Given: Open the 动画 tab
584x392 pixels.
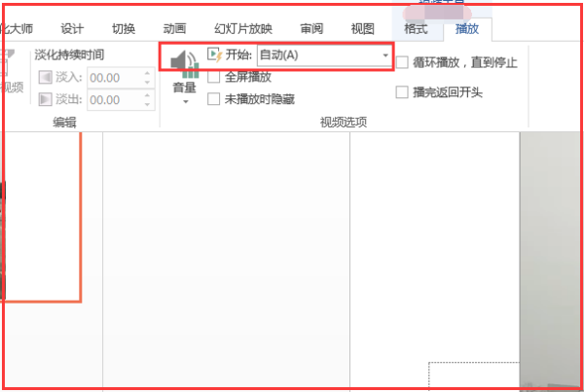Looking at the screenshot, I should click(174, 28).
